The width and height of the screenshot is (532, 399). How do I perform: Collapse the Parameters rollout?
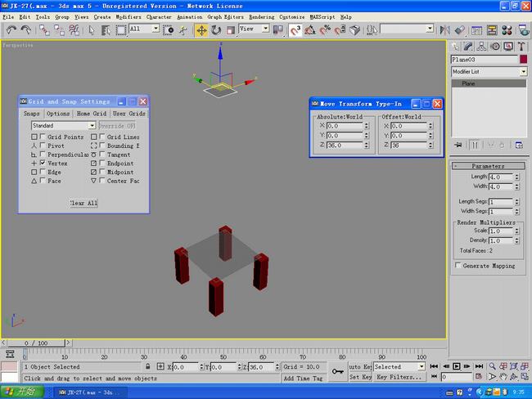(488, 166)
